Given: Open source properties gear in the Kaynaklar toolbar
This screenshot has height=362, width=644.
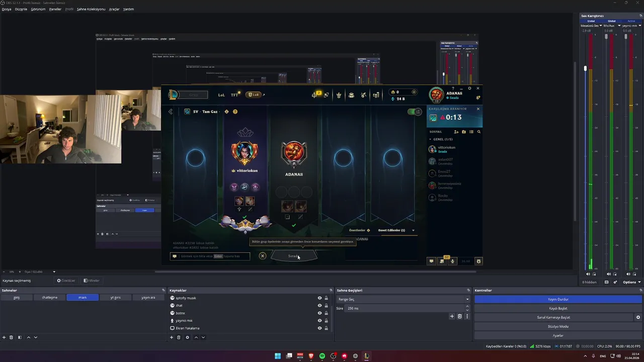Looking at the screenshot, I should point(187,337).
